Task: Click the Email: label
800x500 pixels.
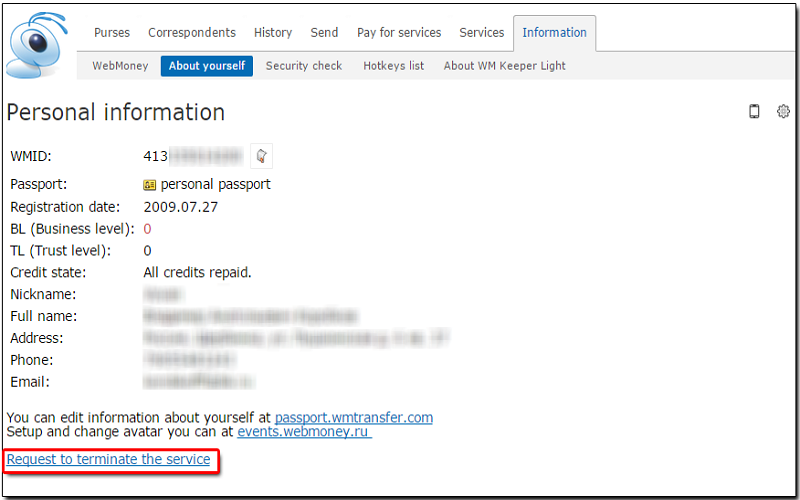Action: click(30, 382)
